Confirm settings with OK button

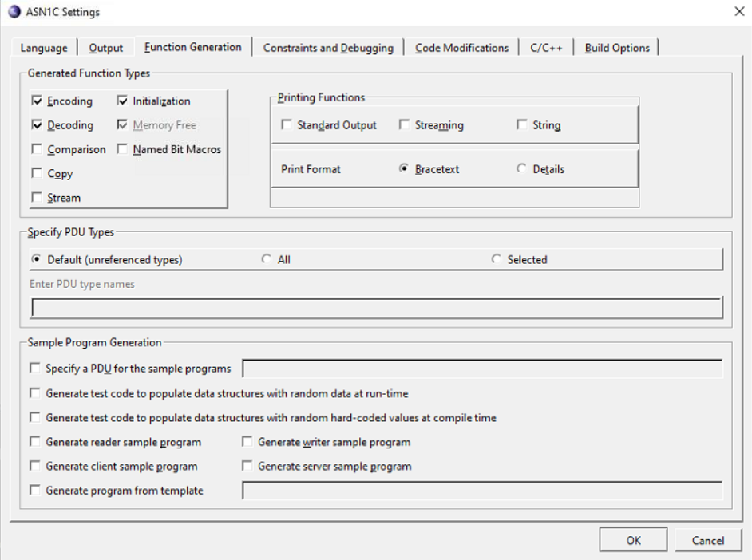click(633, 540)
